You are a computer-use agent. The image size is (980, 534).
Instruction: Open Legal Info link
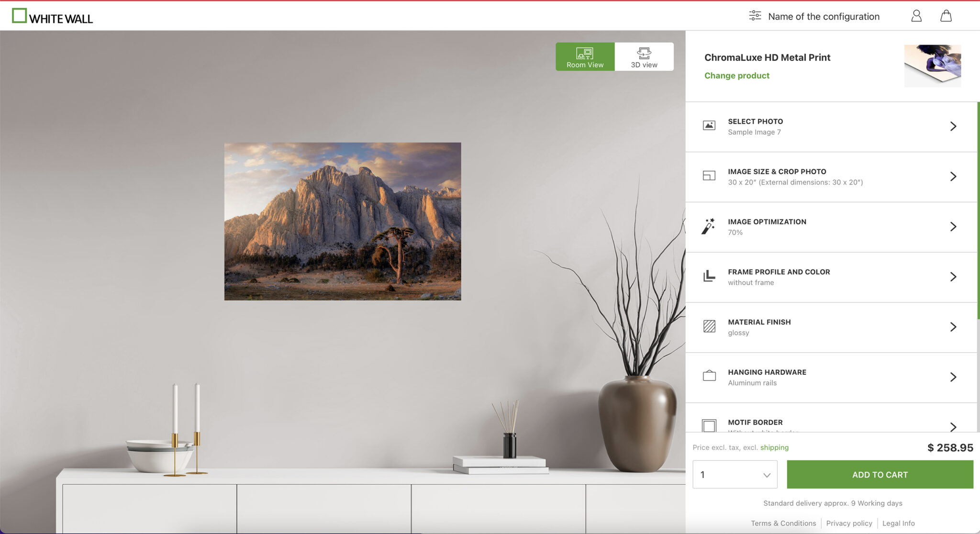click(898, 523)
